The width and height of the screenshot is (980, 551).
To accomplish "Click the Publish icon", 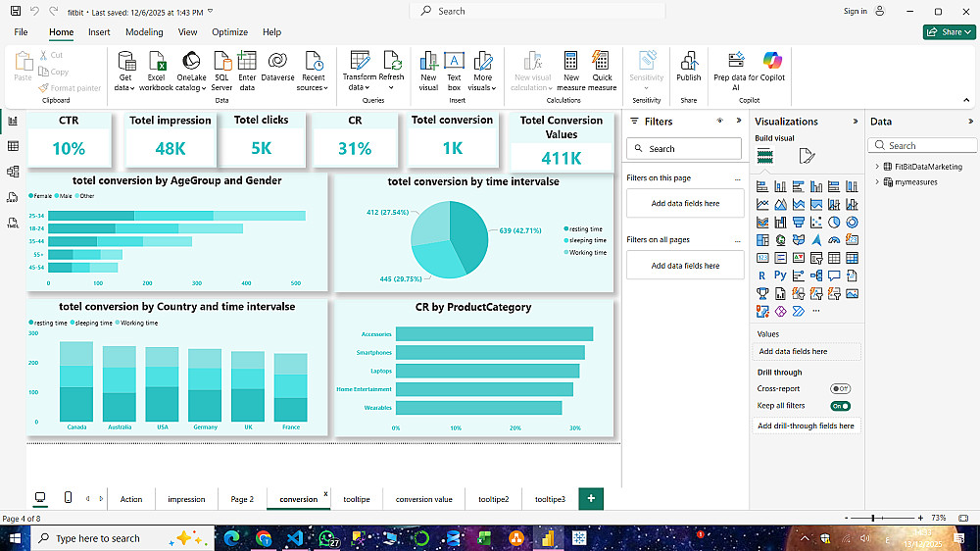I will tap(688, 61).
